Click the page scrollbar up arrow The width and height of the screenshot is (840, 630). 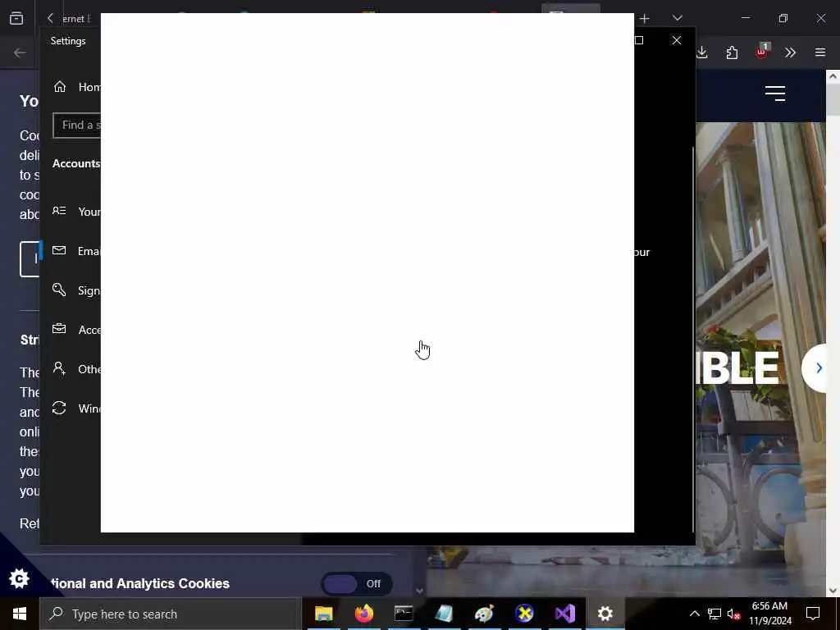(x=833, y=76)
